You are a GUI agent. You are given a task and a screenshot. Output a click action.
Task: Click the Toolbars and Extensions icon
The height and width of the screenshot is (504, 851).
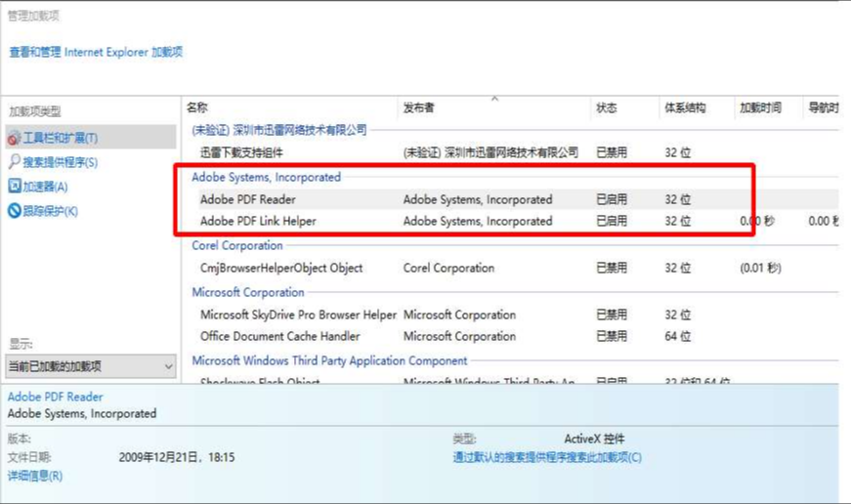pyautogui.click(x=14, y=139)
